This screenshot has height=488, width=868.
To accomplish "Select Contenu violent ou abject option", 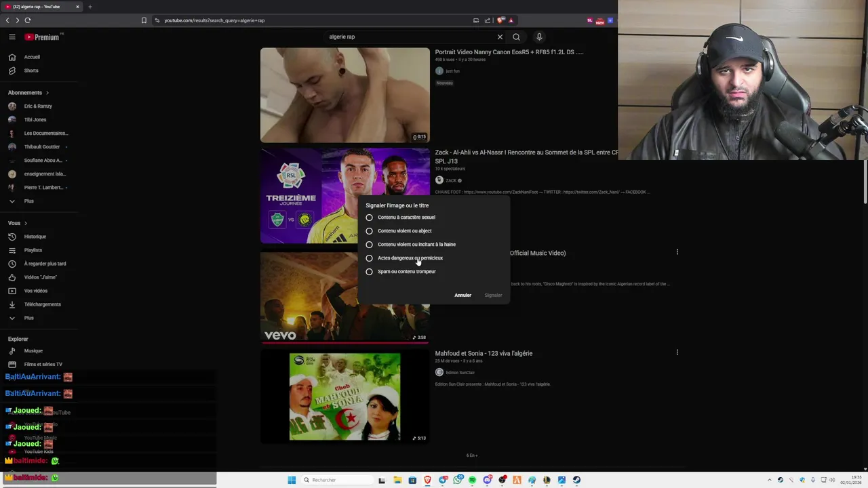I will point(399,231).
